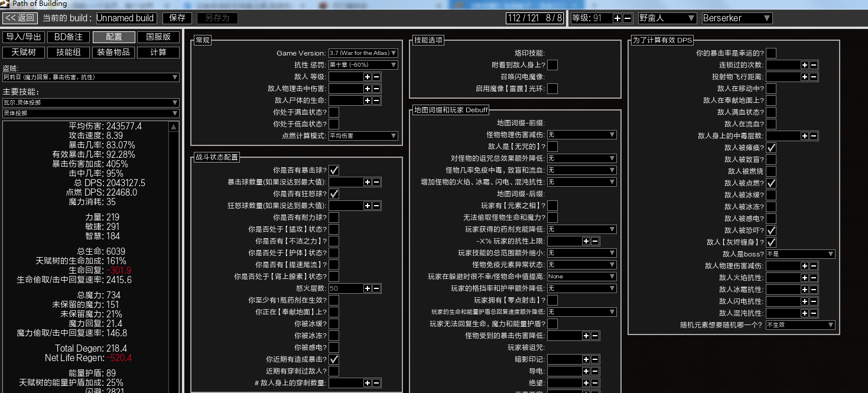The image size is (868, 393).
Task: Decrease level with minus button beside 等级
Action: pos(628,18)
